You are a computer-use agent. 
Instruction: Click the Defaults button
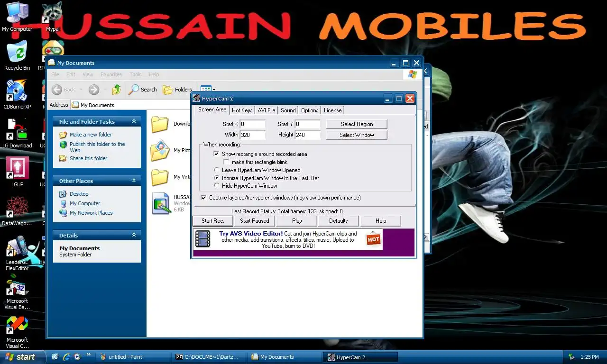point(339,221)
